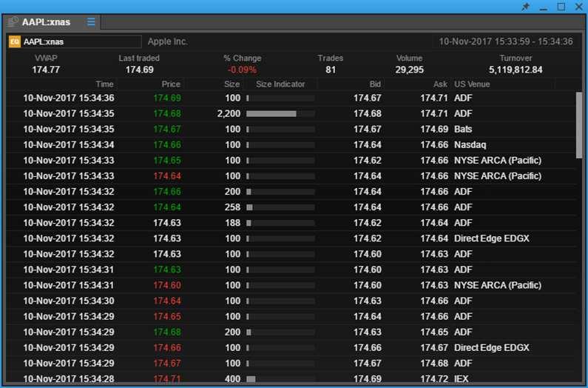Click Direct Edge EDGX in the 15:34:32 row
Viewport: 588px width, 388px height.
pos(492,238)
